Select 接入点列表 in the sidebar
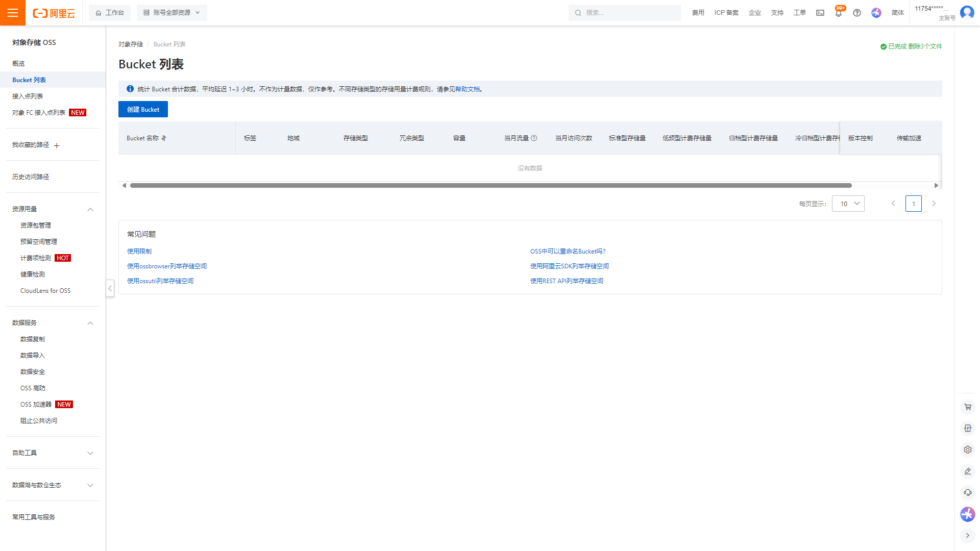The width and height of the screenshot is (980, 551). [x=28, y=96]
